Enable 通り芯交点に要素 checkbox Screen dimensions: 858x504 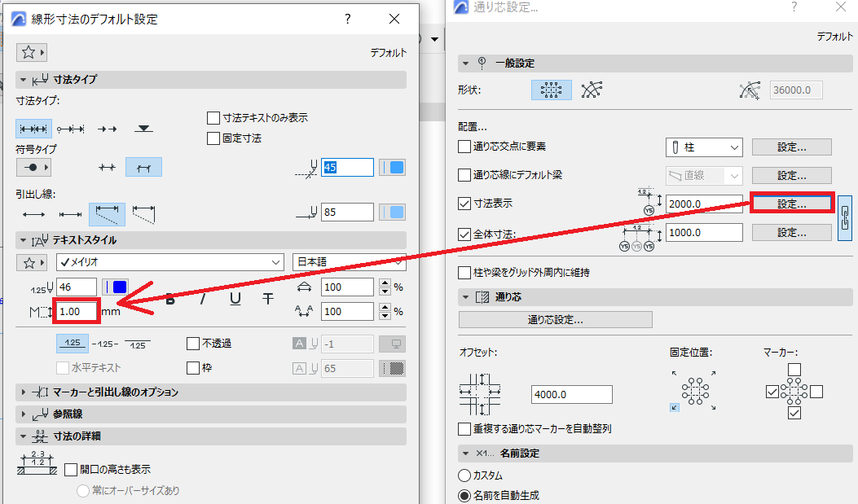[x=464, y=147]
